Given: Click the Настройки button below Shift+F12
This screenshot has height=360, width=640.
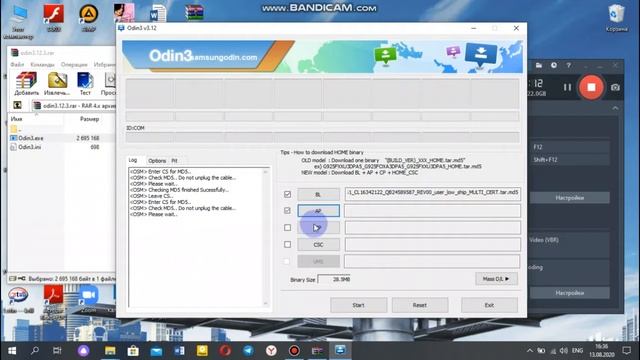Looking at the screenshot, I should coord(570,198).
